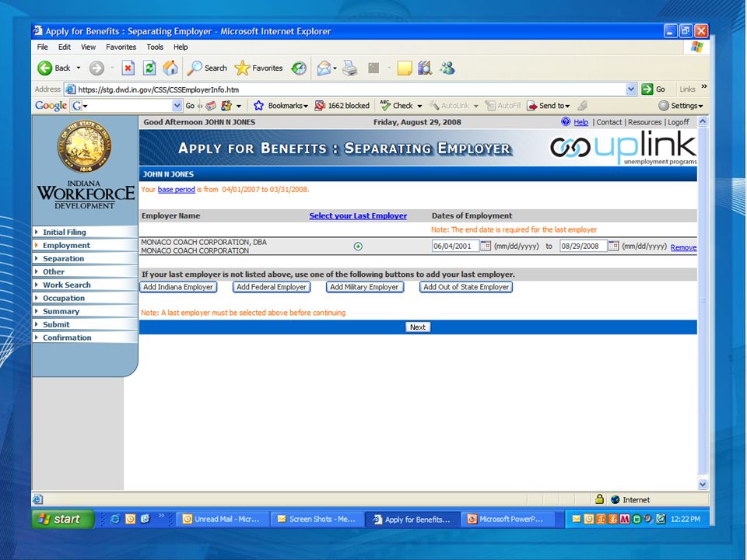Click the Send to icon
747x560 pixels.
click(x=531, y=105)
